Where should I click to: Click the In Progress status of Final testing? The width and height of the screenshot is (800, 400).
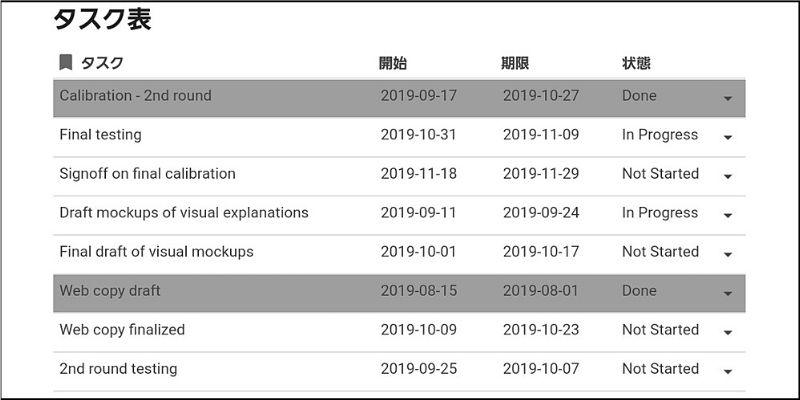tap(660, 135)
